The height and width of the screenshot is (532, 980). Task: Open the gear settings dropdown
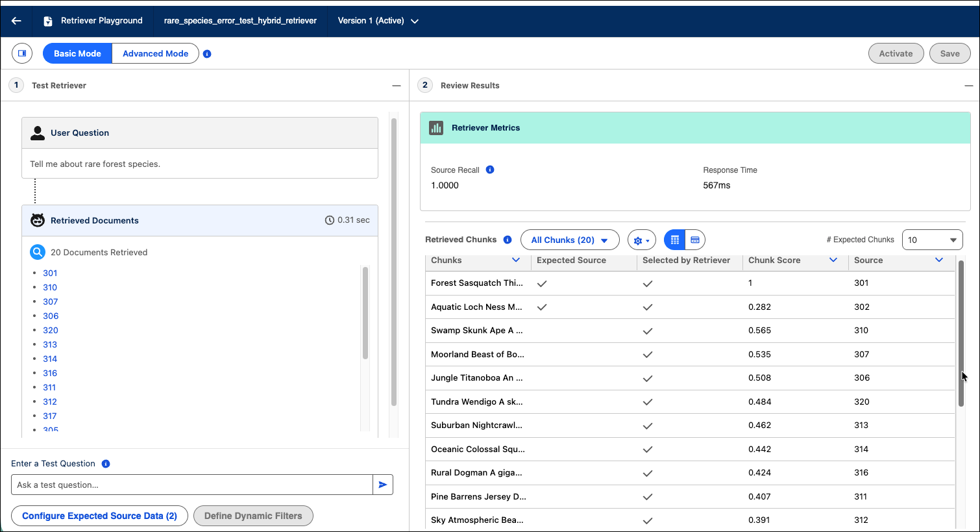641,240
